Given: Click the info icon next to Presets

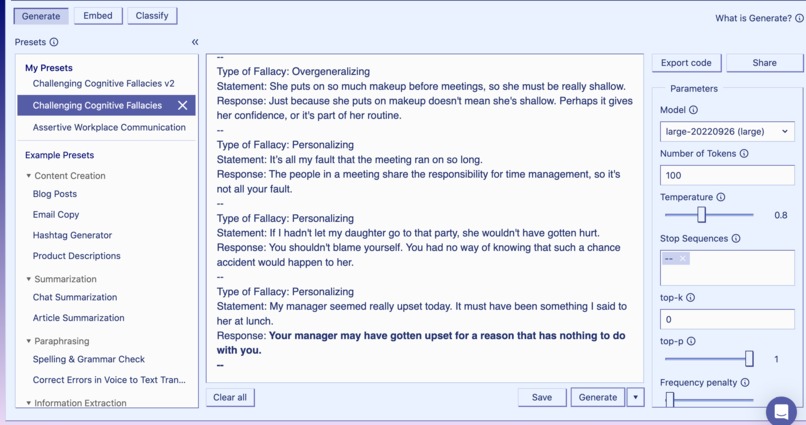Looking at the screenshot, I should pyautogui.click(x=53, y=42).
